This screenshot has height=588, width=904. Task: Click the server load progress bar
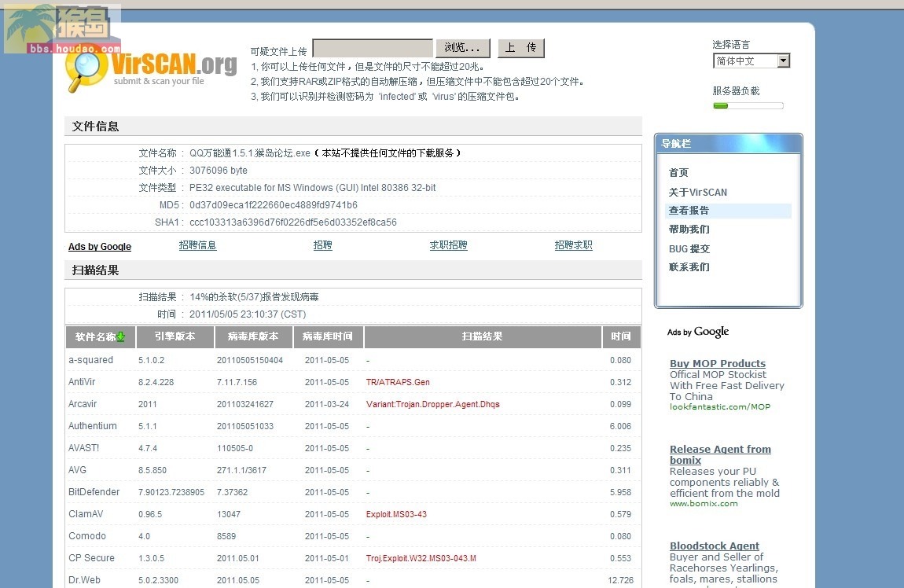pos(748,106)
